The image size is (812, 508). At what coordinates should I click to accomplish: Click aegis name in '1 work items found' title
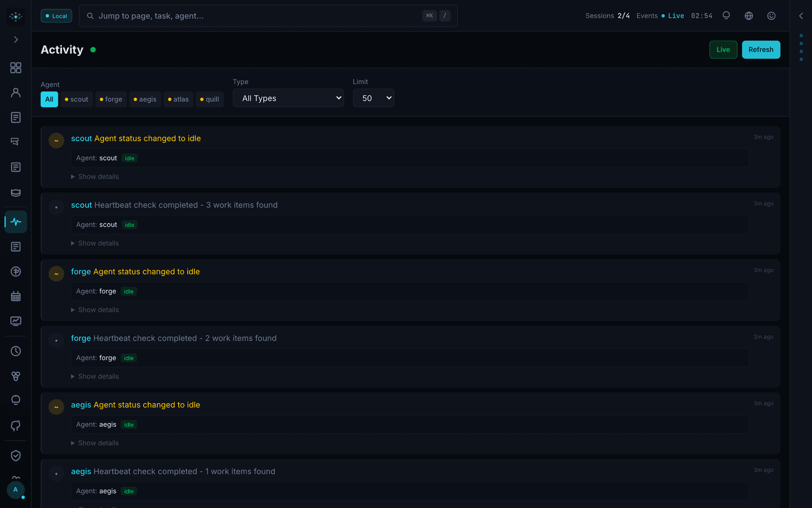81,471
